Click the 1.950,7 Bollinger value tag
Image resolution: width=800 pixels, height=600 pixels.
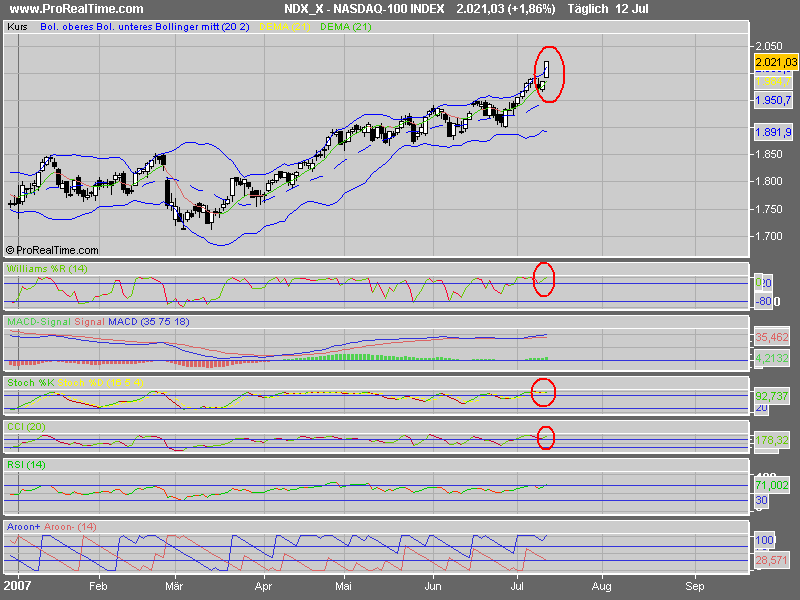(773, 100)
